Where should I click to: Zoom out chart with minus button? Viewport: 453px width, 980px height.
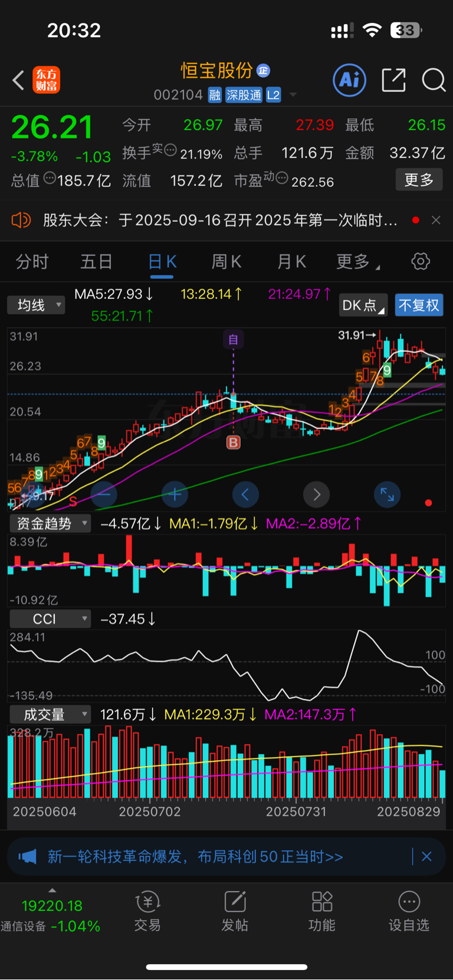pyautogui.click(x=103, y=494)
